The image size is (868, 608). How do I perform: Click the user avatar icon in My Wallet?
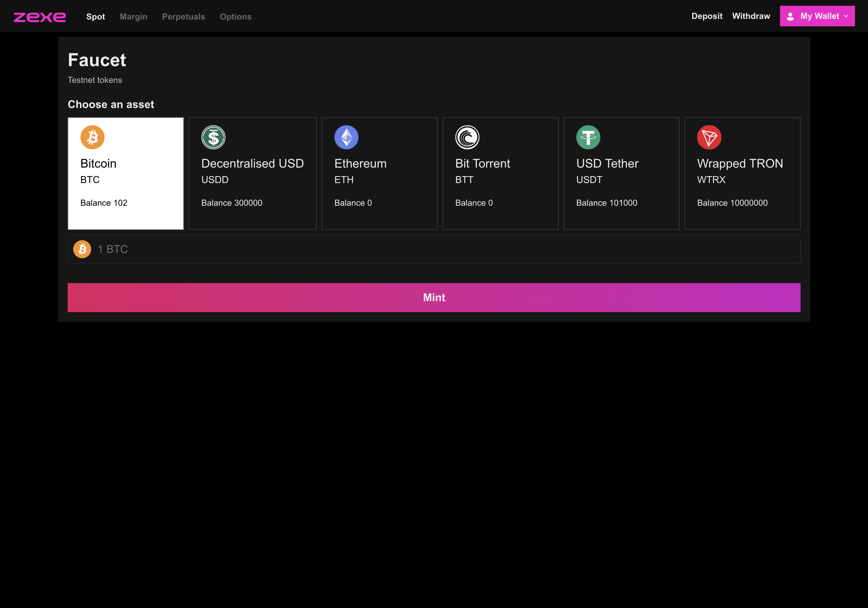pos(790,16)
